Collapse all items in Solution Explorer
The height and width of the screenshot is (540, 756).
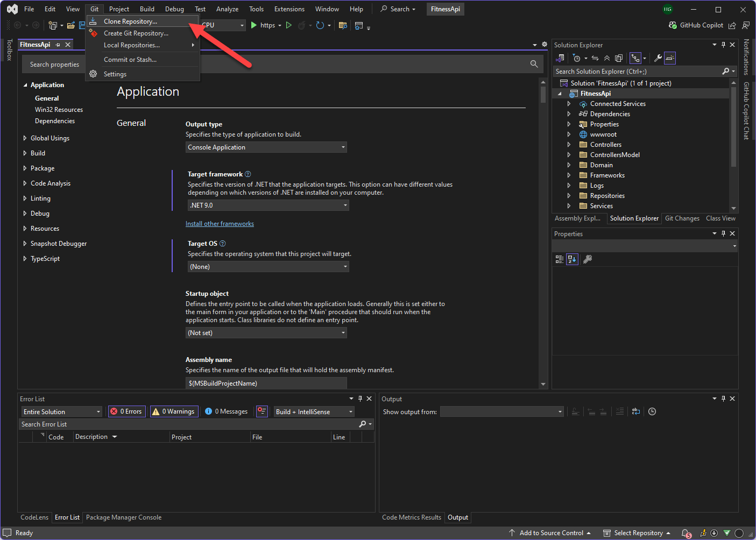[x=607, y=58]
